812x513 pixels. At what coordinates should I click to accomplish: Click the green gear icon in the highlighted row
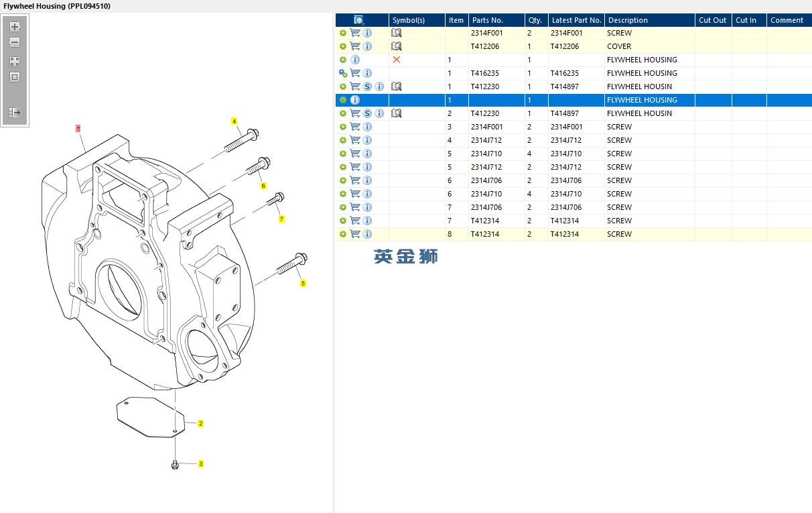(x=343, y=100)
